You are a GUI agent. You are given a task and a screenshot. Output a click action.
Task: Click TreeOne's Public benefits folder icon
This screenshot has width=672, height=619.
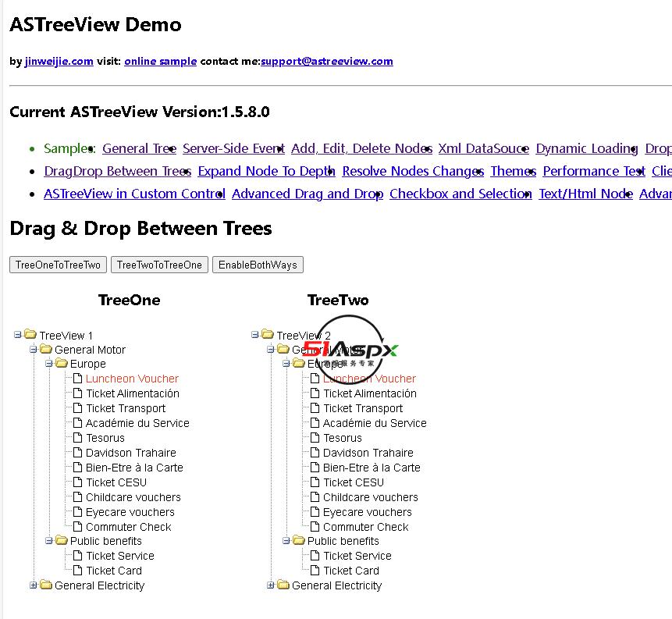point(62,540)
